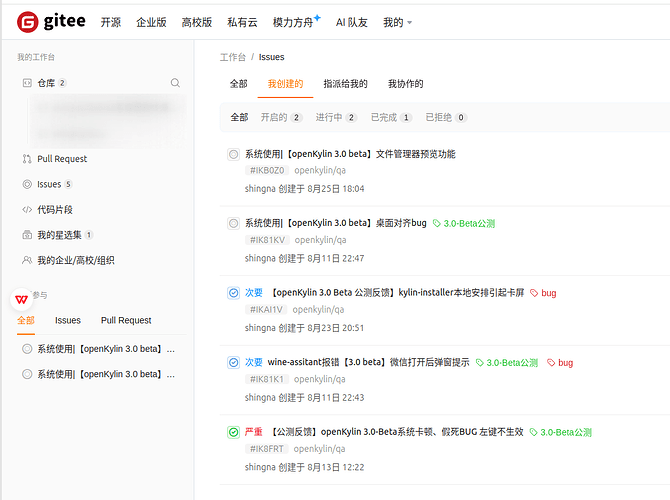Click openkylin/qa repo link under #IK81KV

coord(320,240)
